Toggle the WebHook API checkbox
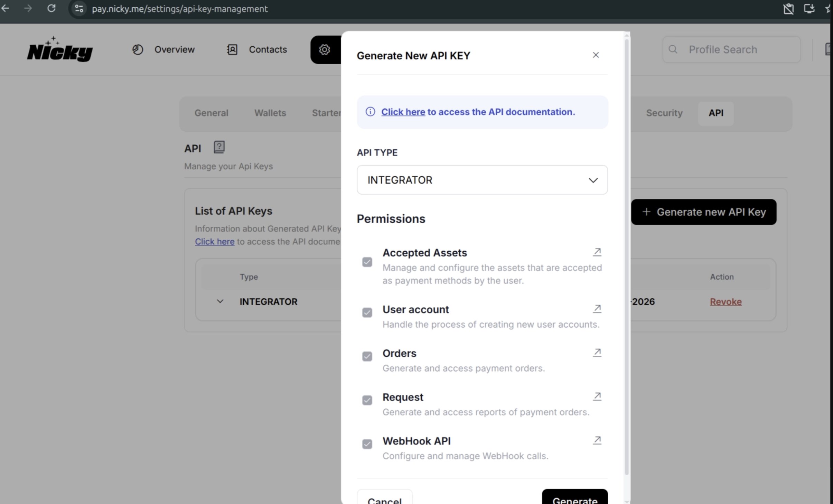 pos(367,444)
